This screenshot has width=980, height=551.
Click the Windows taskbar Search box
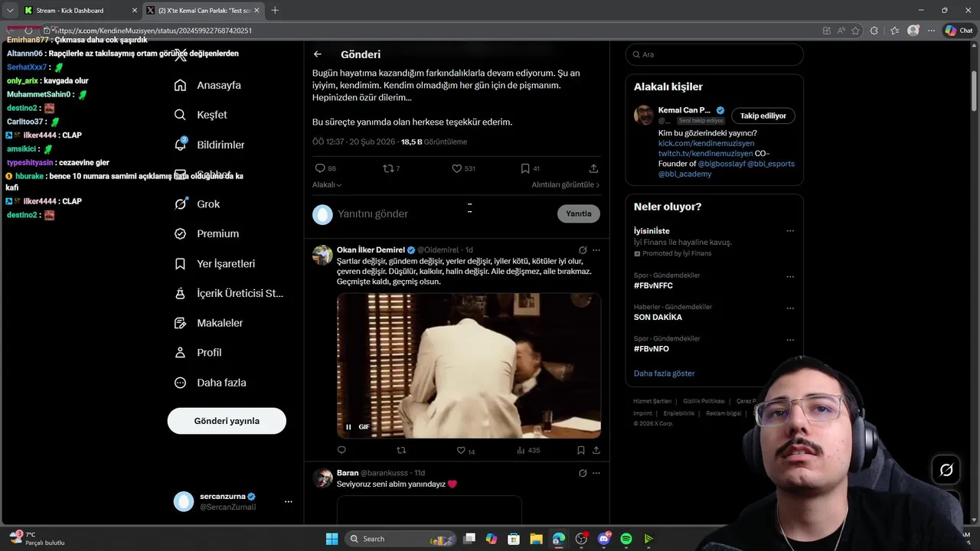pos(402,539)
